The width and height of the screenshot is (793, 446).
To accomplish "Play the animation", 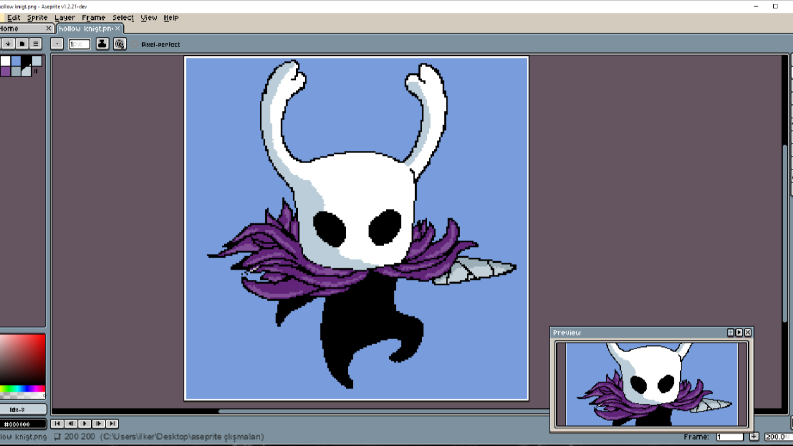I will [x=84, y=424].
